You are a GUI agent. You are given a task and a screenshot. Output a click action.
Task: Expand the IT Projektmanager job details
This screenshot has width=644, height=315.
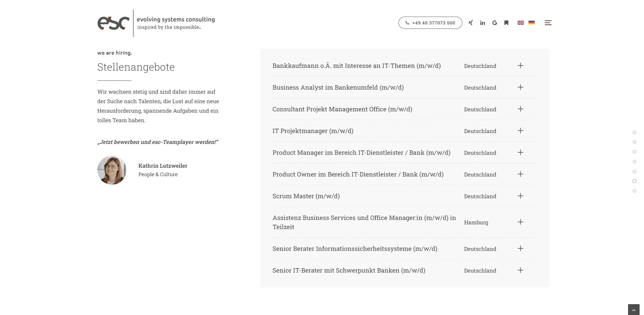tap(520, 131)
